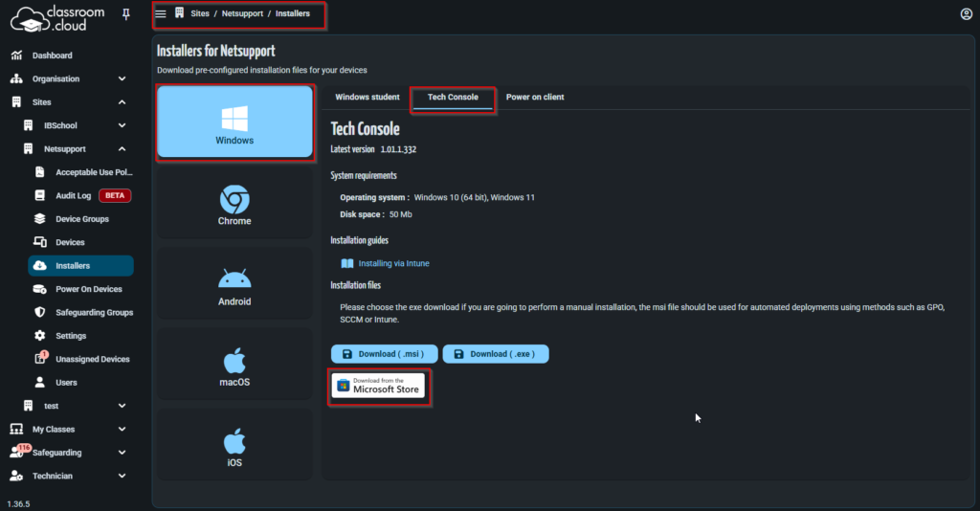Screen dimensions: 980x511
Task: Collapse the Netsupport site chevron
Action: [x=122, y=148]
